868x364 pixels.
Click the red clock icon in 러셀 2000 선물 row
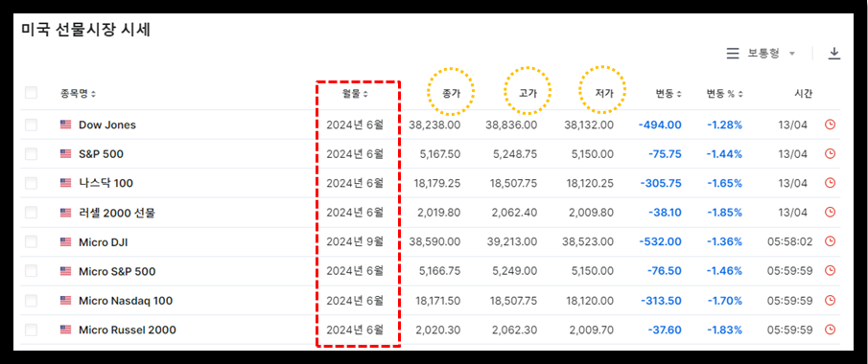(830, 213)
